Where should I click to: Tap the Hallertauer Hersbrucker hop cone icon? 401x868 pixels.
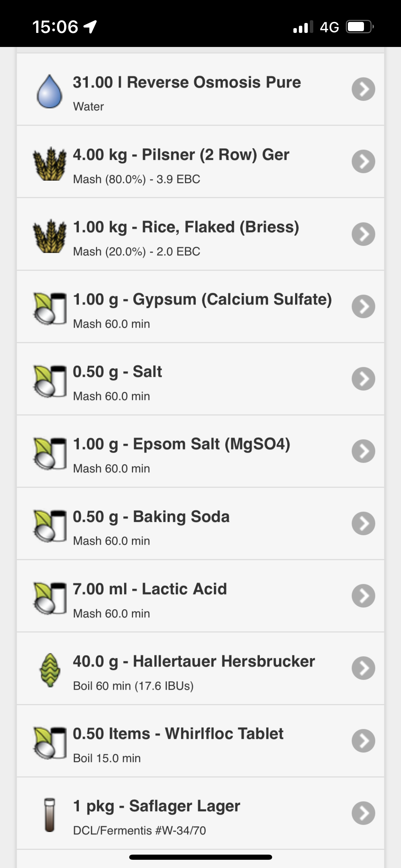tap(50, 670)
